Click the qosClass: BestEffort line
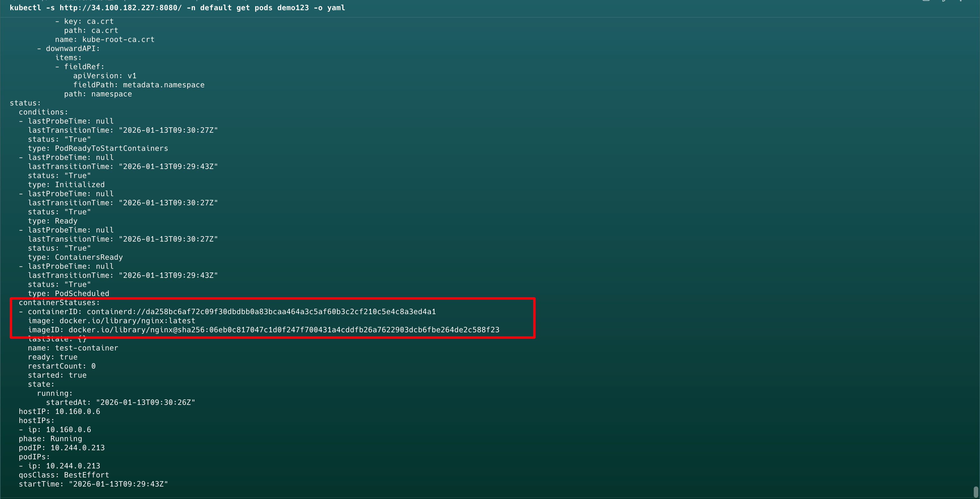980x499 pixels. click(x=64, y=475)
